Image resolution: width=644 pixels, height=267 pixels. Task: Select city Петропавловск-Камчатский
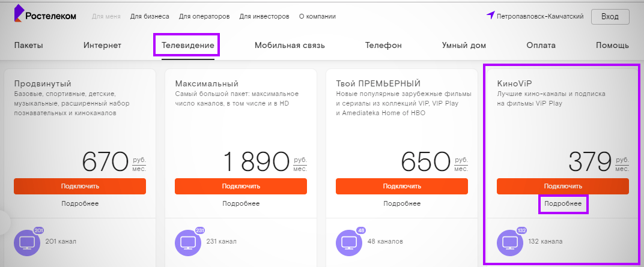pyautogui.click(x=540, y=16)
